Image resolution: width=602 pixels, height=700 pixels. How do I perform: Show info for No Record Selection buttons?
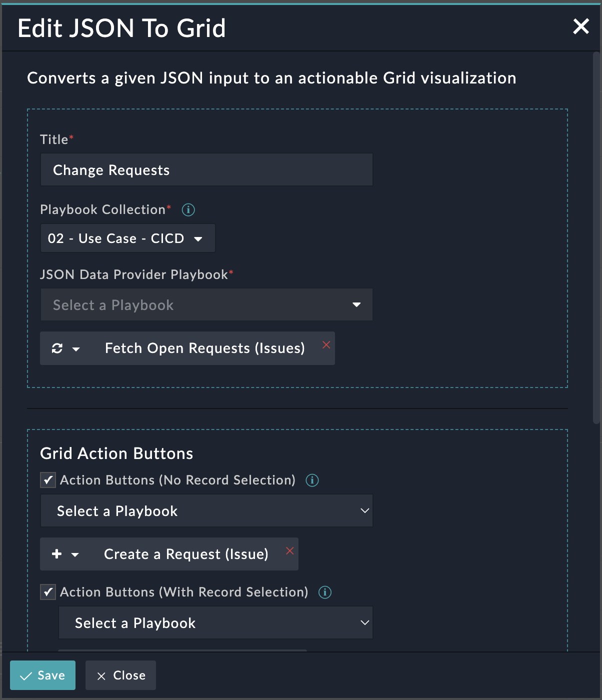312,480
